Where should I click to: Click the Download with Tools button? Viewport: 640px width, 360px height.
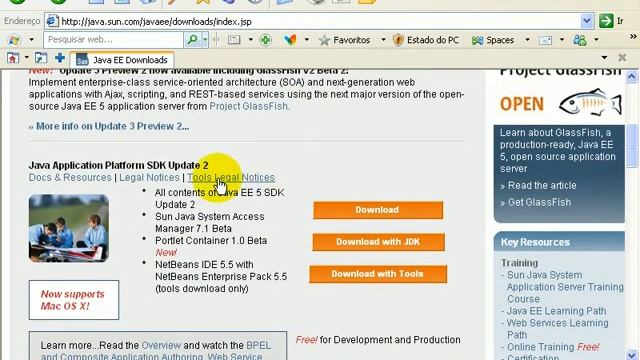378,274
